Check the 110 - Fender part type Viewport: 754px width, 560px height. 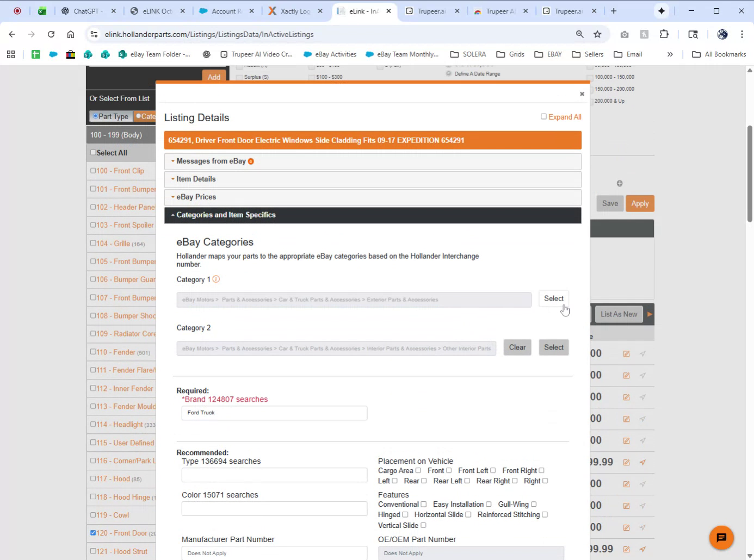(93, 352)
